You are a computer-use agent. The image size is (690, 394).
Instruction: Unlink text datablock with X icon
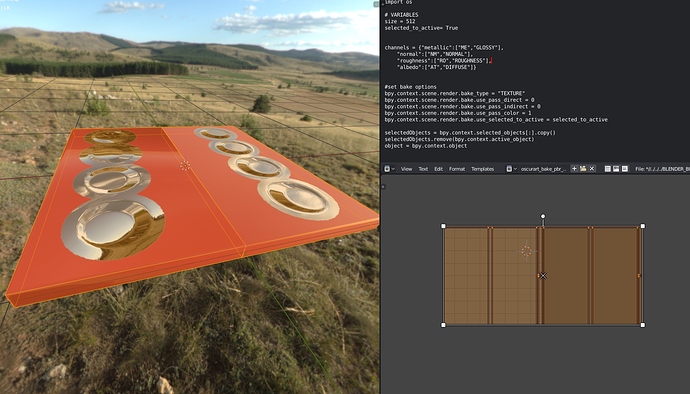point(592,169)
